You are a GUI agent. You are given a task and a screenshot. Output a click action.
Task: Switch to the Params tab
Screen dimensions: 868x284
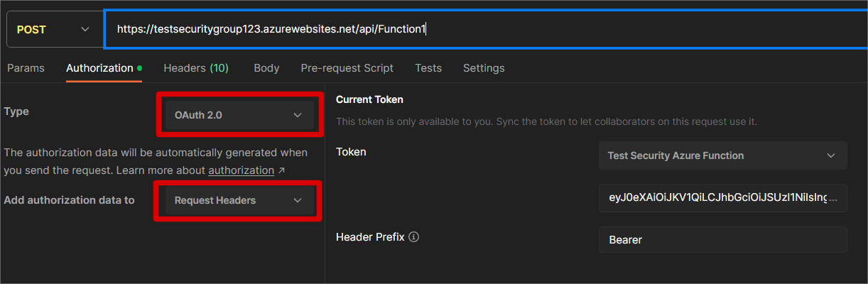click(26, 68)
